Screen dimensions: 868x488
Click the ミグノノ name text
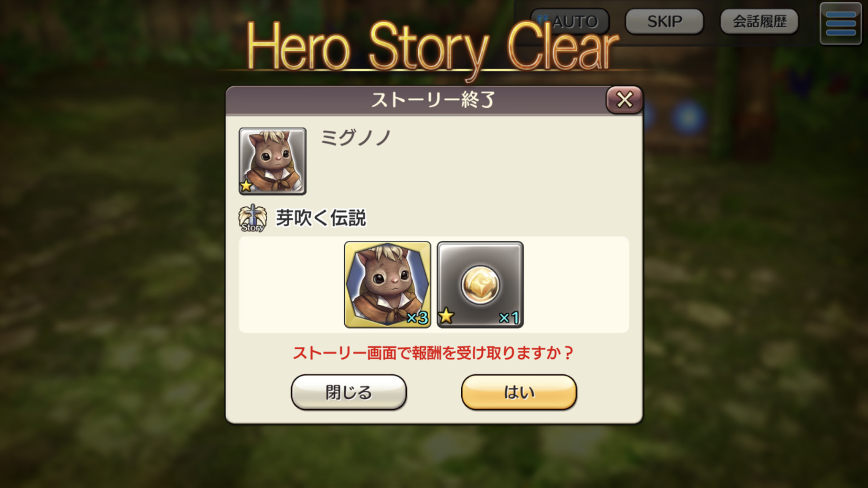[x=356, y=138]
